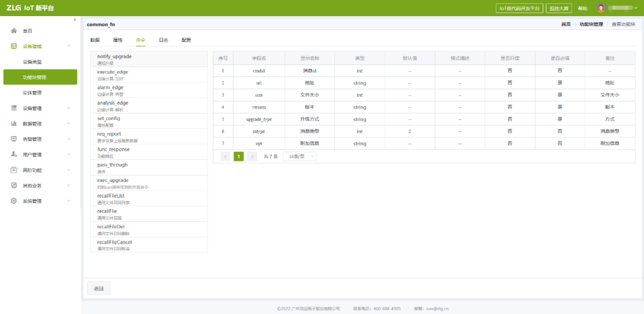Collapse the sidebar with the toggle icon
Viewport: 644px width, 314px height.
(75, 20)
